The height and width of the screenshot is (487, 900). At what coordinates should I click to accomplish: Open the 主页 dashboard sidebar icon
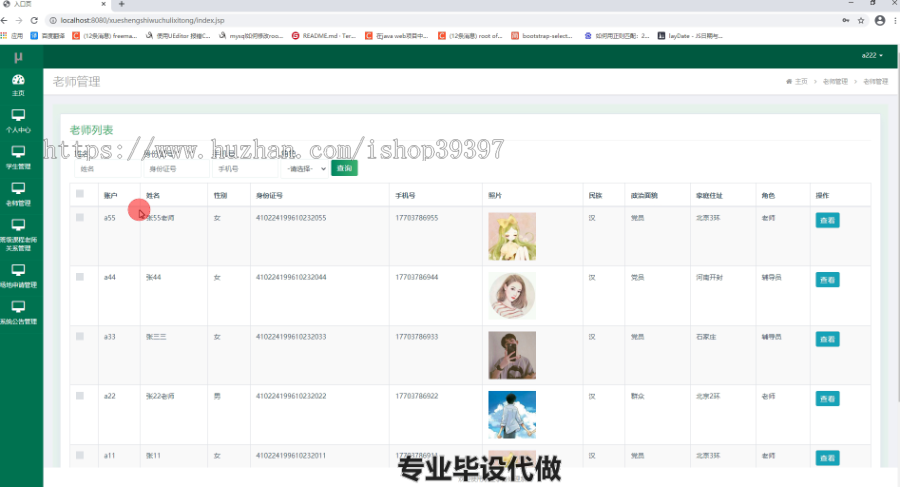[x=18, y=85]
